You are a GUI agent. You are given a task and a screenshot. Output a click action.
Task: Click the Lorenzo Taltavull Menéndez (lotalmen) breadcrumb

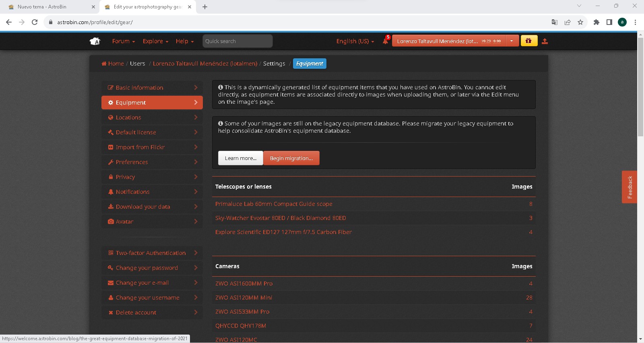pos(205,64)
